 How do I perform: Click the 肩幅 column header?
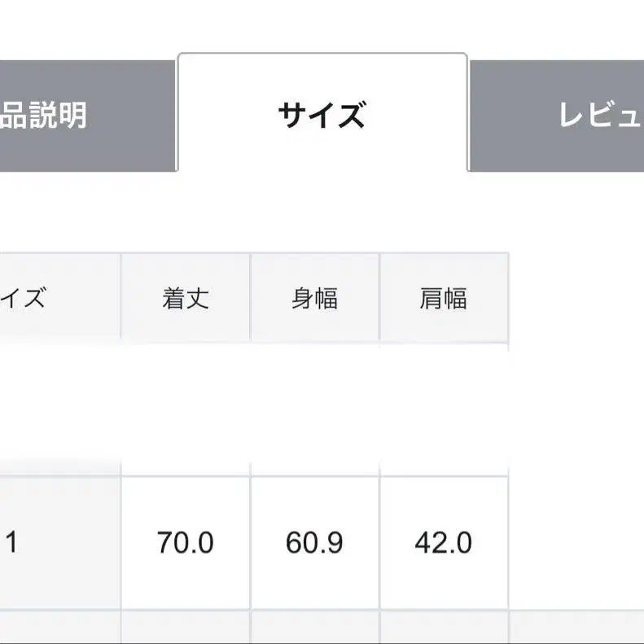point(444,298)
